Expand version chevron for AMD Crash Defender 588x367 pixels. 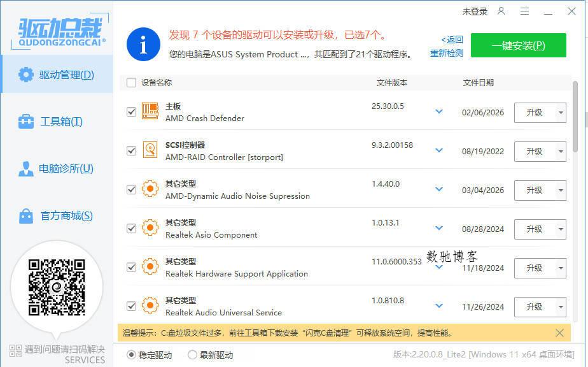[x=439, y=112]
